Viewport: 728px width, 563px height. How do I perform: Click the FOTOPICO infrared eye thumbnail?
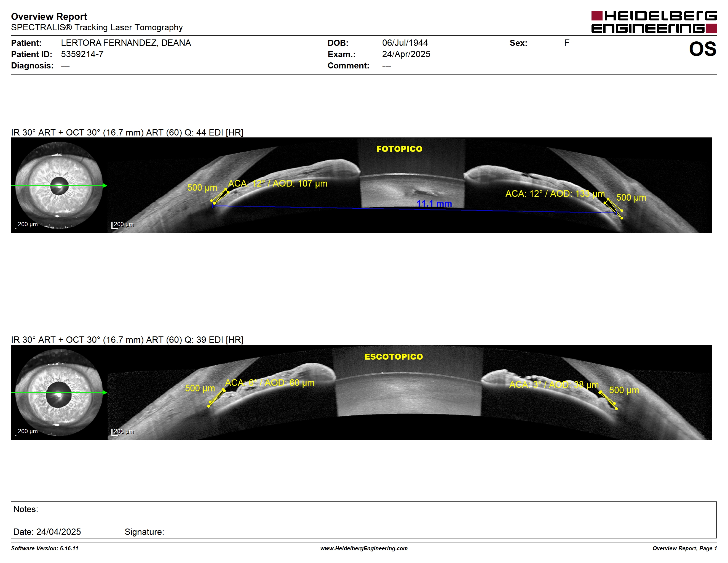[x=59, y=185]
